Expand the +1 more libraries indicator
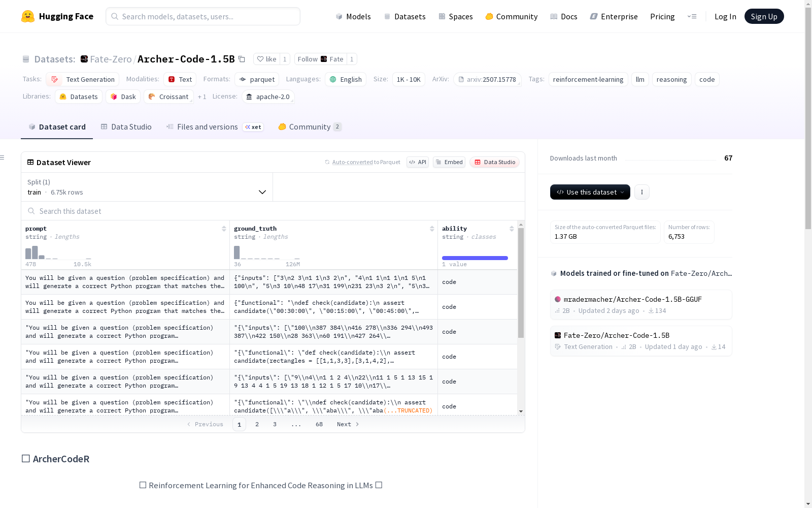The image size is (812, 508). (x=202, y=97)
